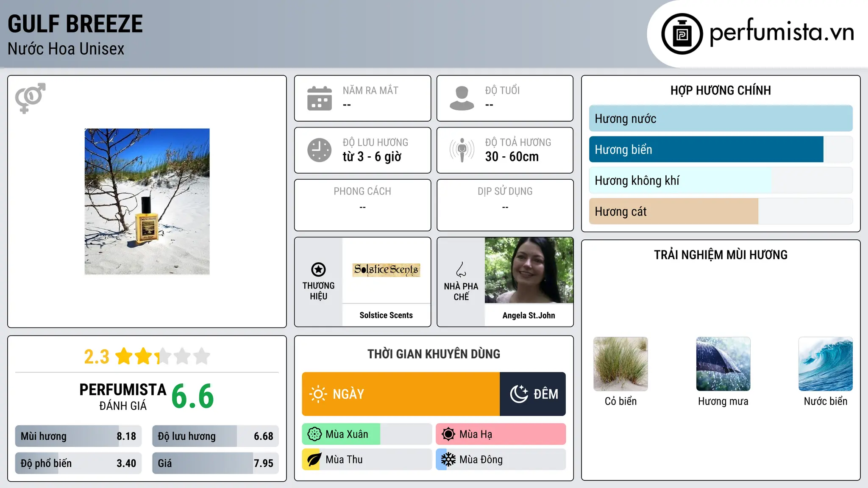Click the Mùa Hạ season bar
868x488 pixels.
pyautogui.click(x=501, y=434)
